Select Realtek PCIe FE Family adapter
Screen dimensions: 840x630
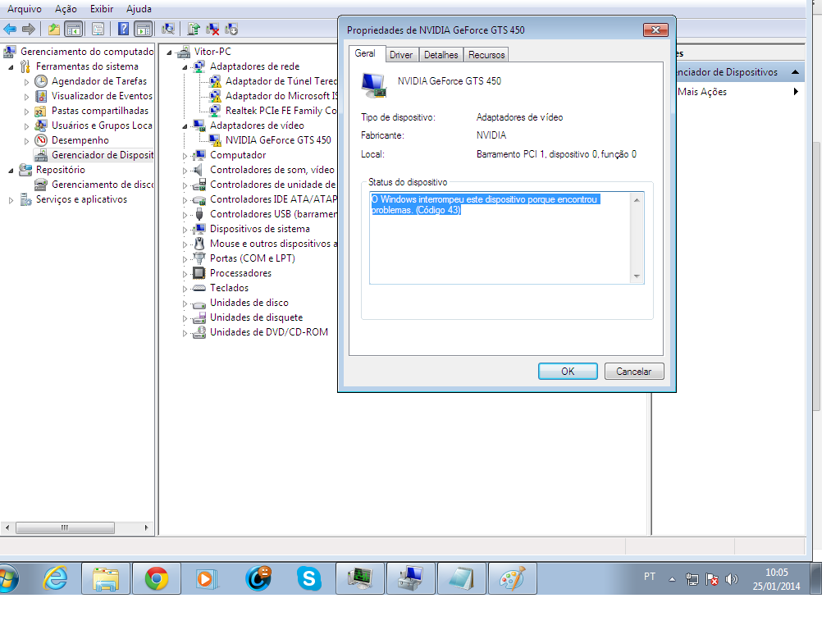coord(281,111)
